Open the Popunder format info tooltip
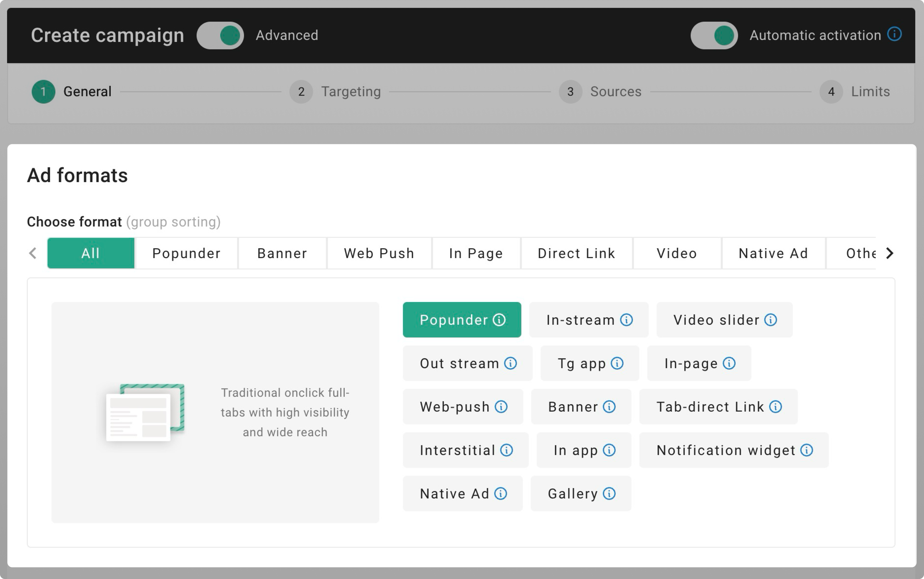924x579 pixels. tap(499, 320)
